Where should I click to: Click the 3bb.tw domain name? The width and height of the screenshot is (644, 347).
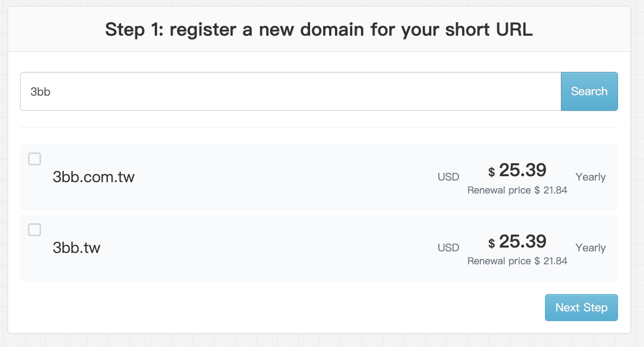pos(77,248)
